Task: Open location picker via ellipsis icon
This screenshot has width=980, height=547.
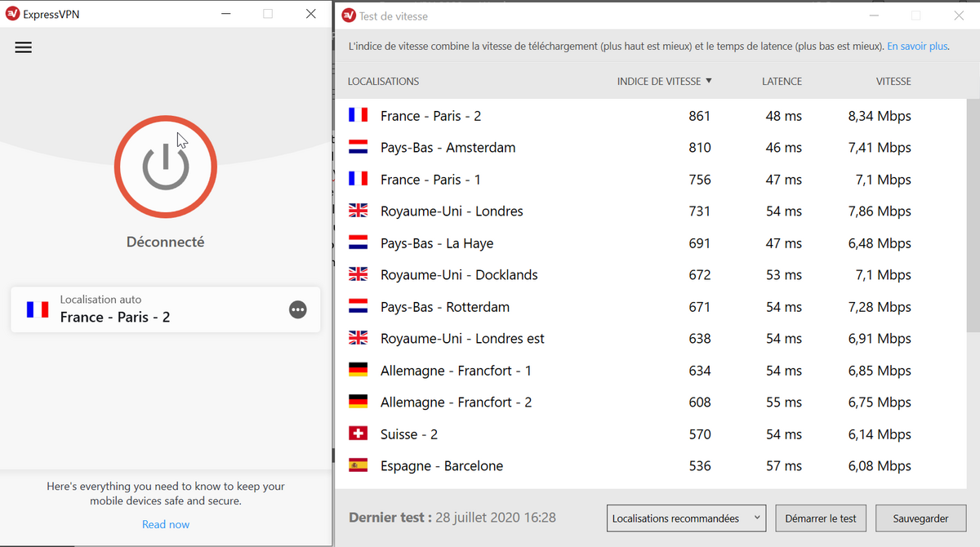Action: click(x=298, y=309)
